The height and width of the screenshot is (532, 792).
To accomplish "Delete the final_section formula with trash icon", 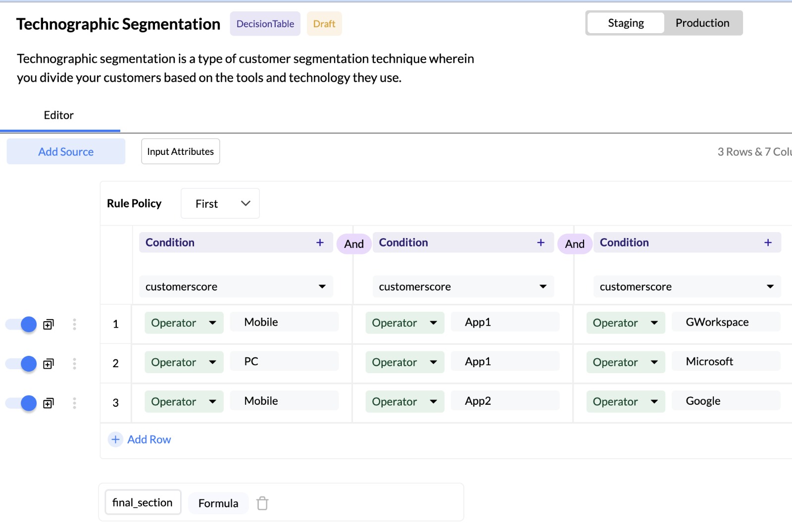I will pos(262,503).
